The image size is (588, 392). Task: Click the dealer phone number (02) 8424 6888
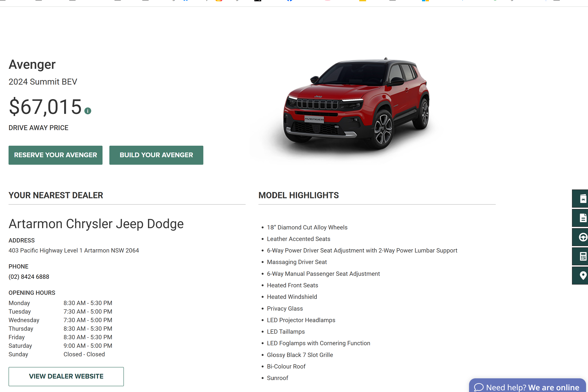pos(29,277)
